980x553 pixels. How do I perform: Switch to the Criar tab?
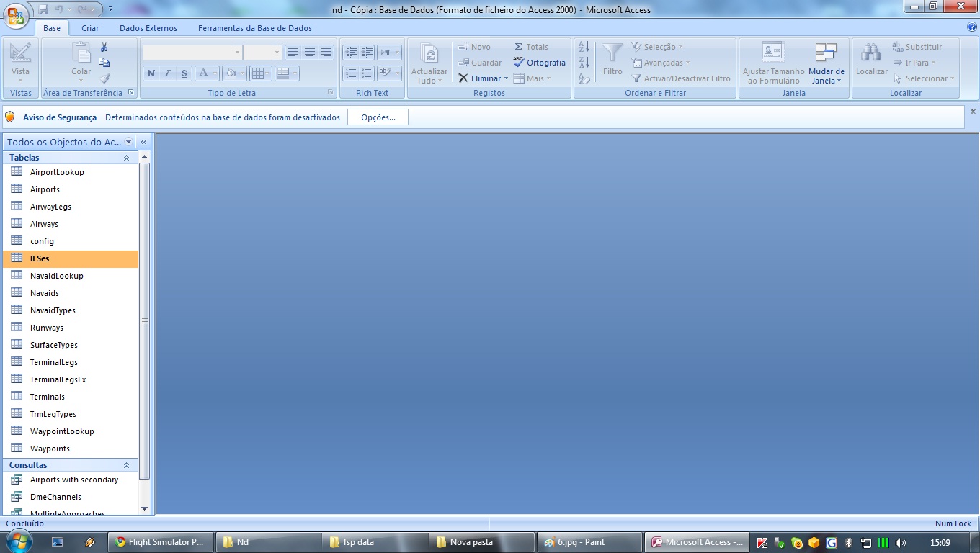(x=90, y=28)
